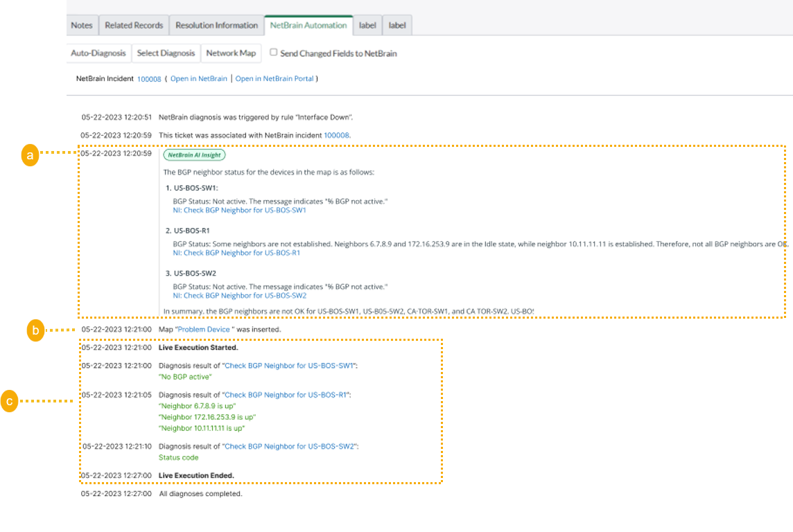Image resolution: width=793 pixels, height=532 pixels.
Task: Go to the Resolution Information tab
Action: click(216, 26)
